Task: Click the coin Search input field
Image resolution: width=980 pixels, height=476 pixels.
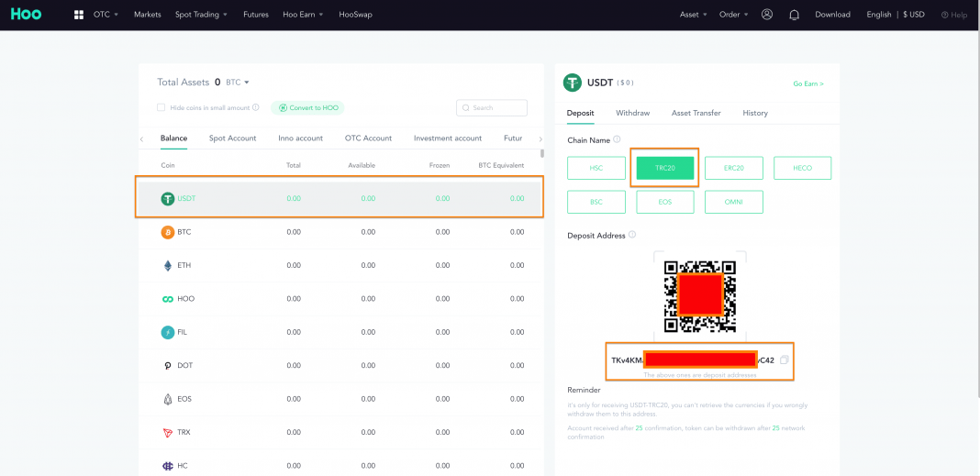Action: pos(492,107)
